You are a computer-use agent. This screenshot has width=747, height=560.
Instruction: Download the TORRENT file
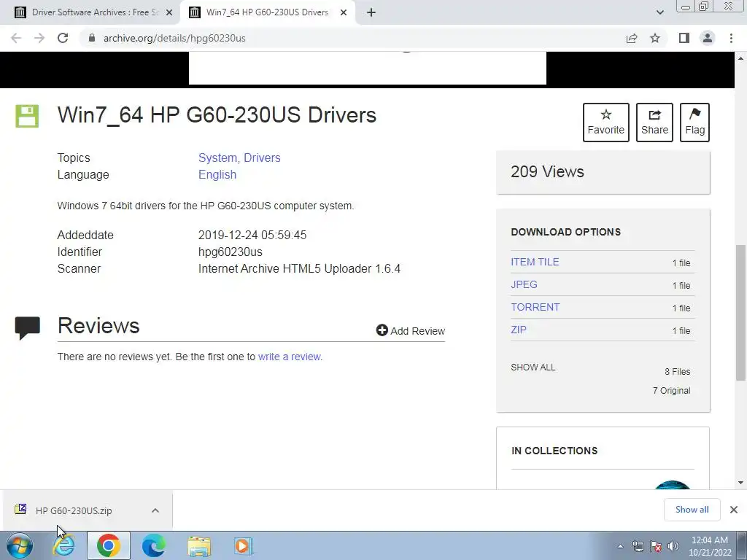tap(535, 307)
